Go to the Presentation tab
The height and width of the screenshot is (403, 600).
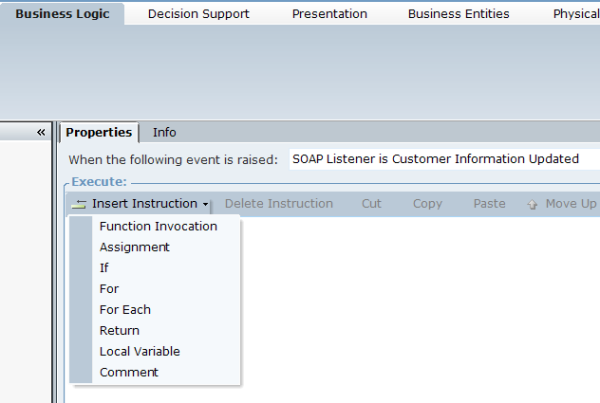[329, 14]
